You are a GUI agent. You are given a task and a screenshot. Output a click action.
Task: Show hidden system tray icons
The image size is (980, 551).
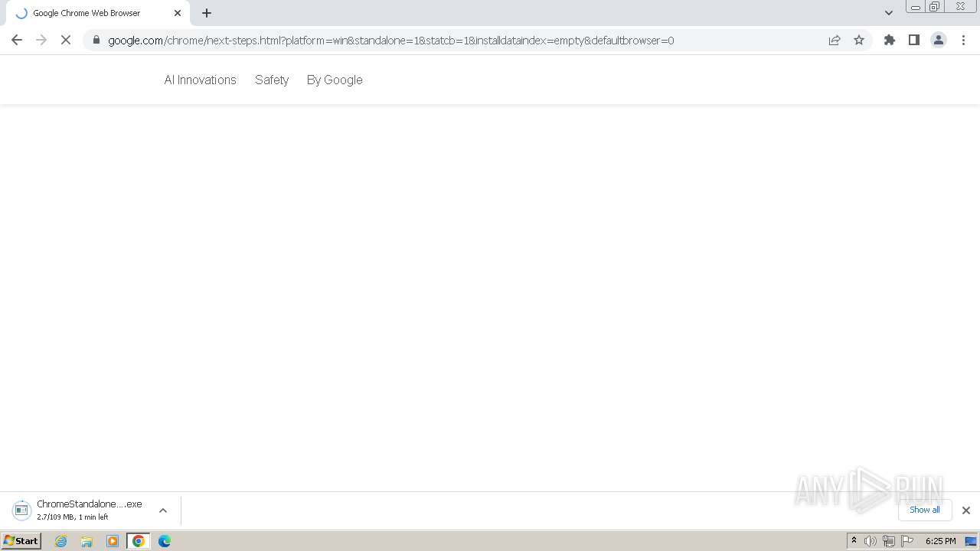(x=854, y=541)
